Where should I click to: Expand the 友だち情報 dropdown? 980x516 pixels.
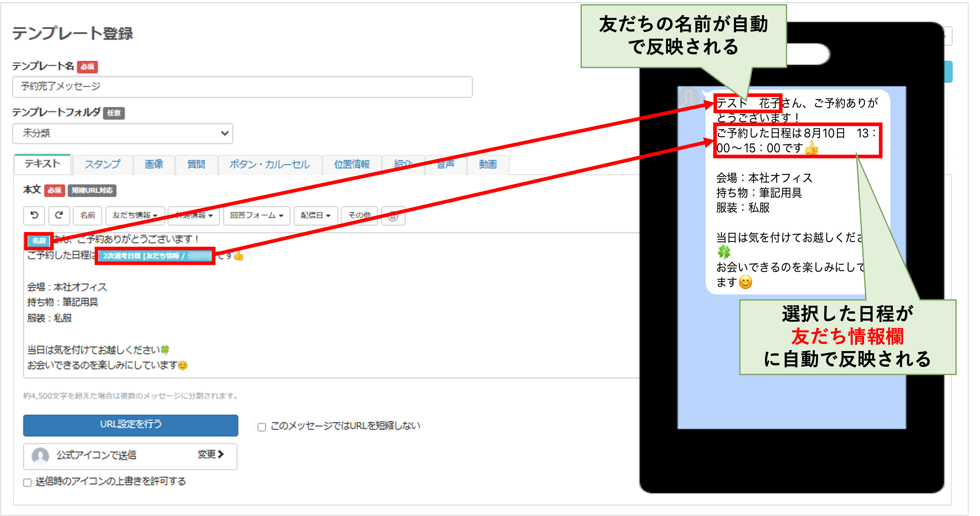pos(135,215)
